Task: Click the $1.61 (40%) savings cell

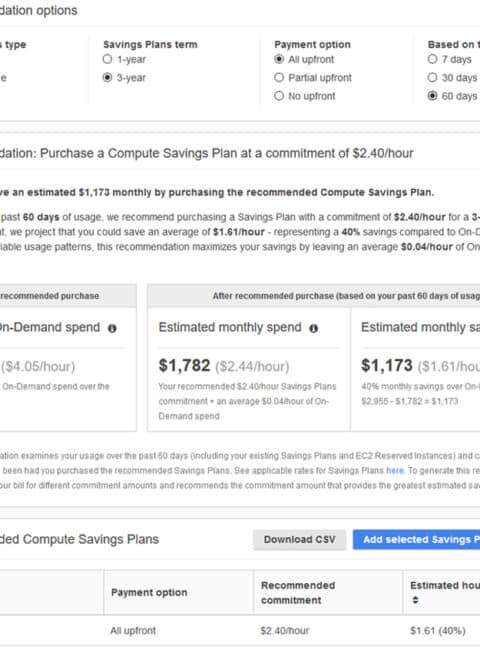Action: click(438, 631)
